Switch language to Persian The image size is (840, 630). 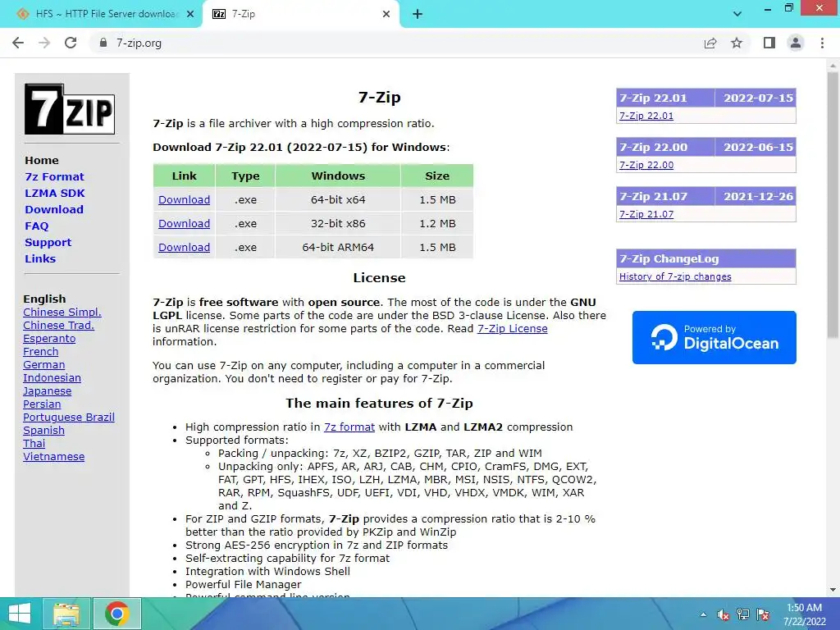click(42, 404)
